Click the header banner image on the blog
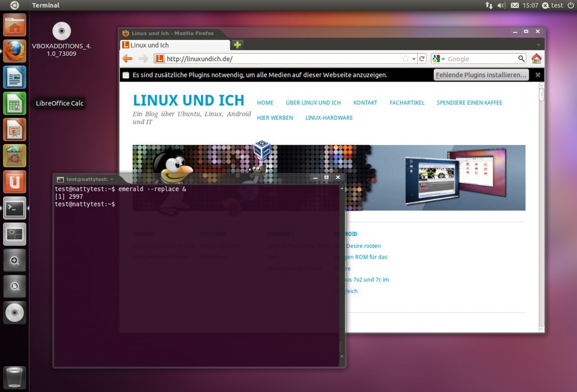Viewport: 577px width, 392px height. click(x=329, y=178)
